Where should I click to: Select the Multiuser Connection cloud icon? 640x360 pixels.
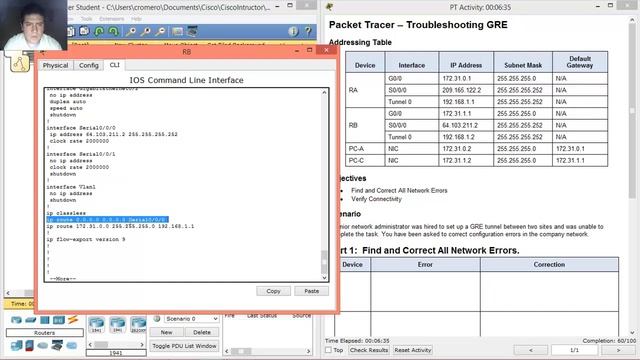(x=71, y=346)
